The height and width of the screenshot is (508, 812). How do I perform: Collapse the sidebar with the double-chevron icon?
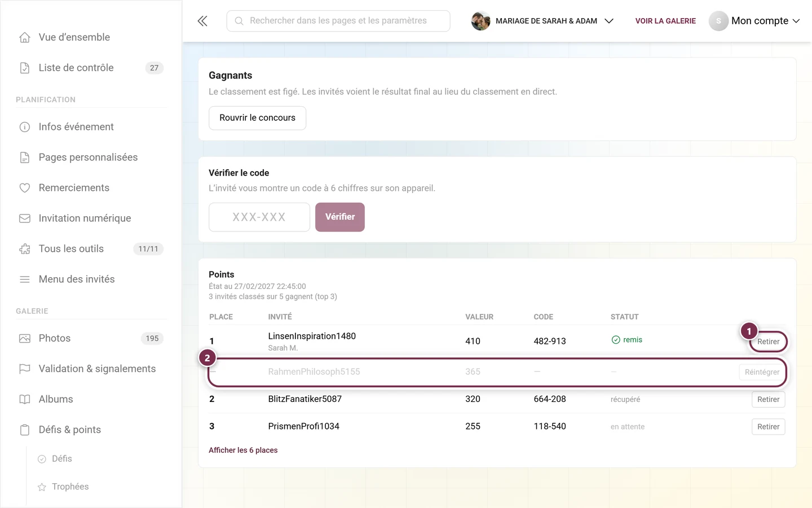202,21
